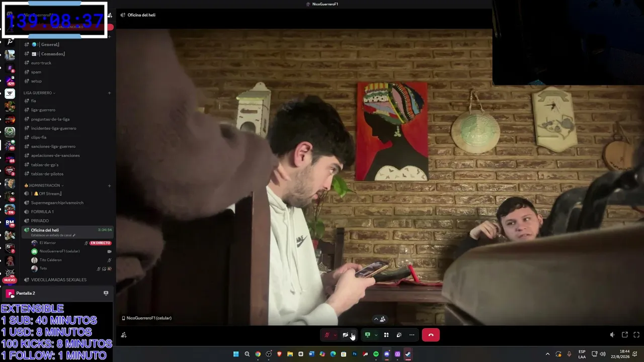Image resolution: width=644 pixels, height=362 pixels.
Task: Pop out the call window
Action: [x=625, y=335]
